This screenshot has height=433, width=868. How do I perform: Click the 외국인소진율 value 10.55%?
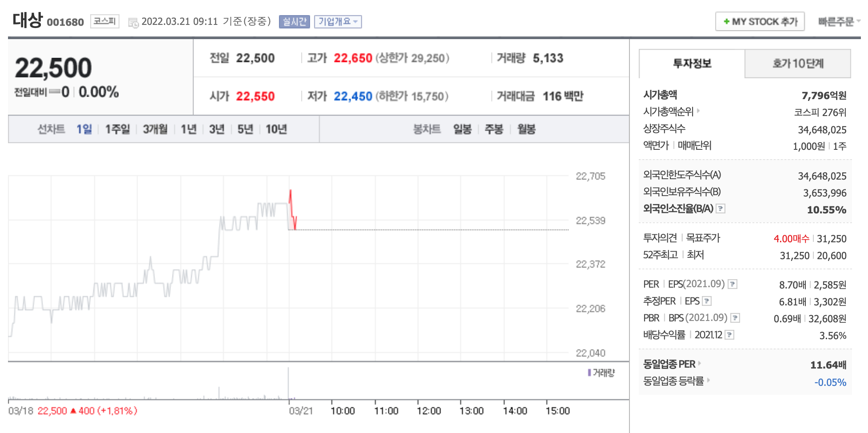(x=827, y=210)
